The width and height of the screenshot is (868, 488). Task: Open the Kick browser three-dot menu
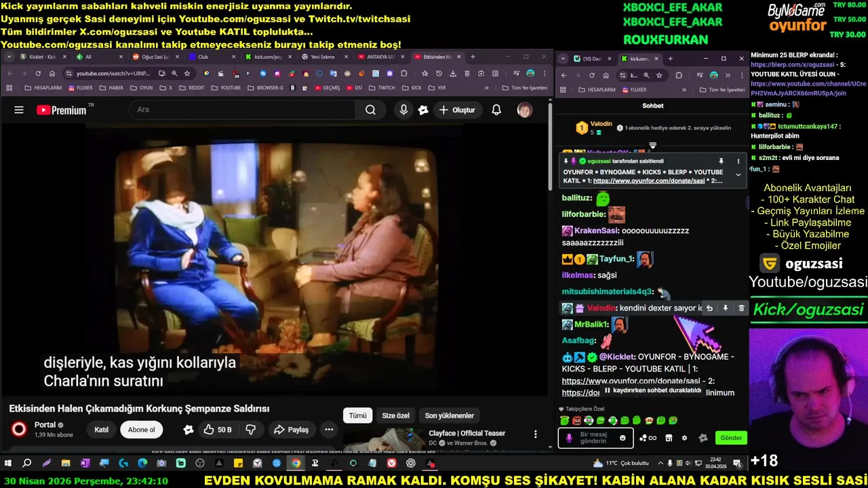tap(742, 75)
